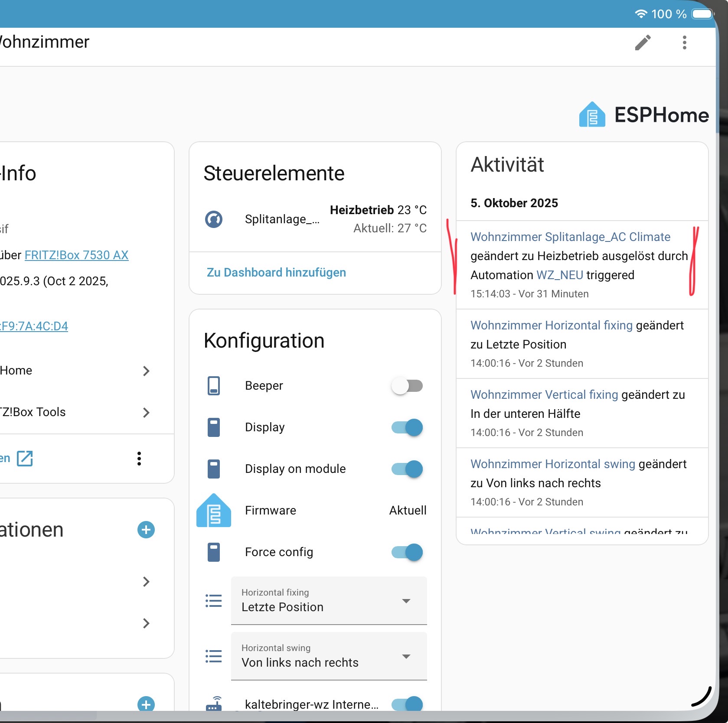Click the Beeper device icon

click(214, 386)
